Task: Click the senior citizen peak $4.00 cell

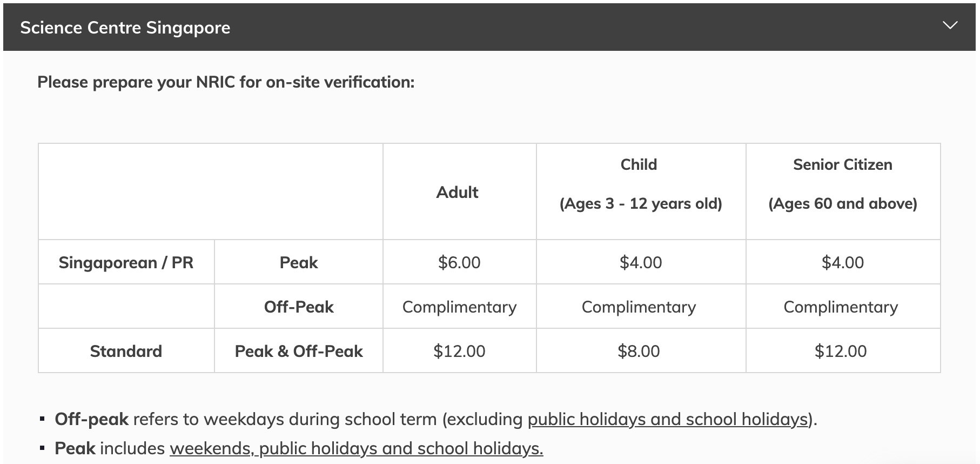Action: click(x=842, y=262)
